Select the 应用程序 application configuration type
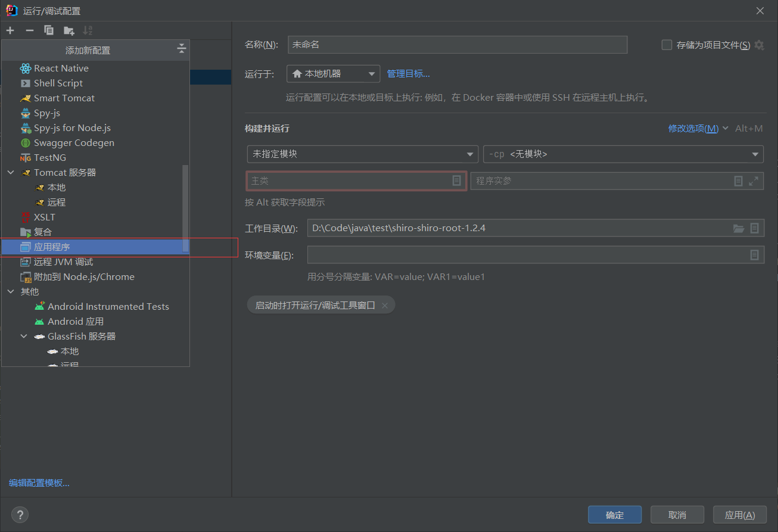 pyautogui.click(x=95, y=247)
